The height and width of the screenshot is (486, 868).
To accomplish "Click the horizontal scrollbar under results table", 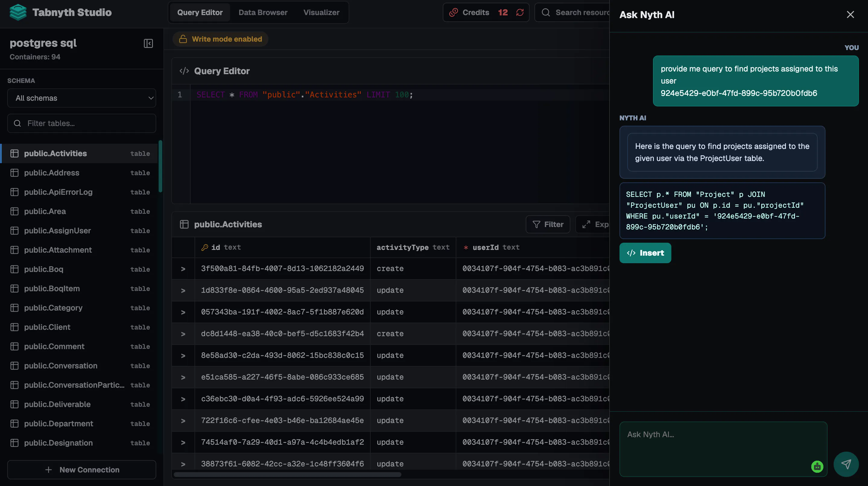I will (x=287, y=475).
